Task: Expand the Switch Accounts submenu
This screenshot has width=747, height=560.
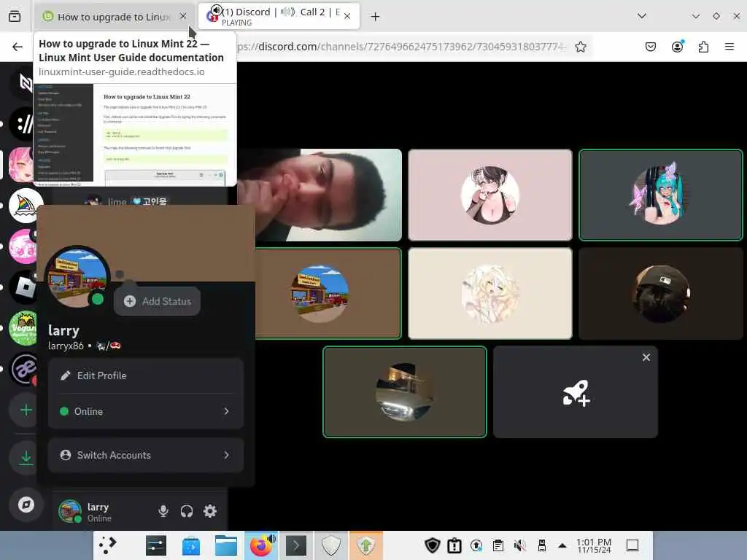Action: [146, 455]
